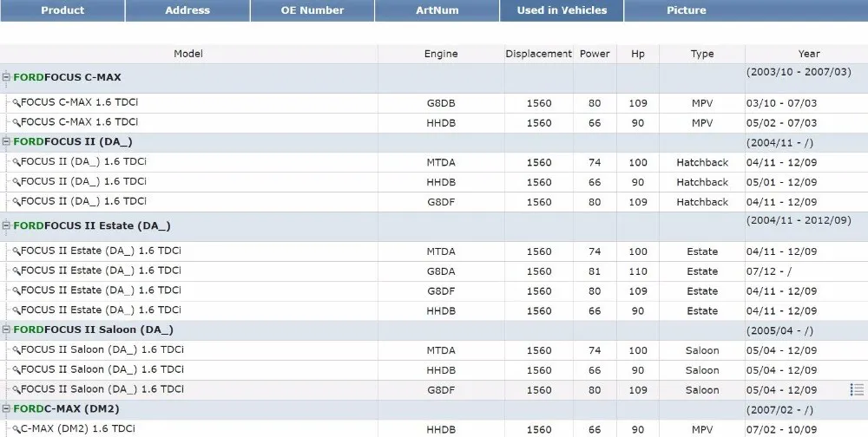The image size is (868, 437).
Task: Collapse the FORD FOCUS II (DA_) group
Action: 6,141
